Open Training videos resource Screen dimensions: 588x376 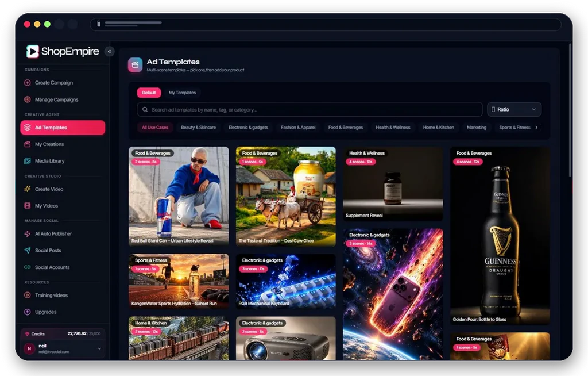point(63,296)
